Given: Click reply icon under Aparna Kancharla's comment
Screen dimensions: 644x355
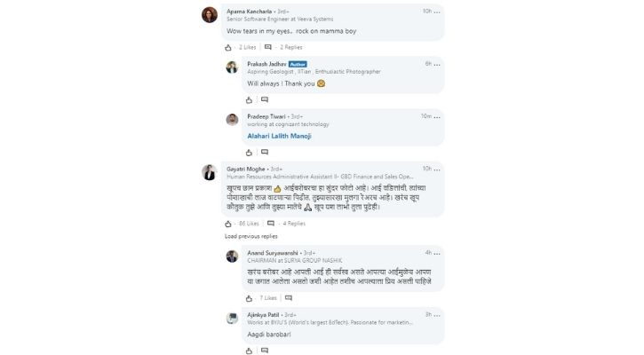Looking at the screenshot, I should [x=268, y=47].
